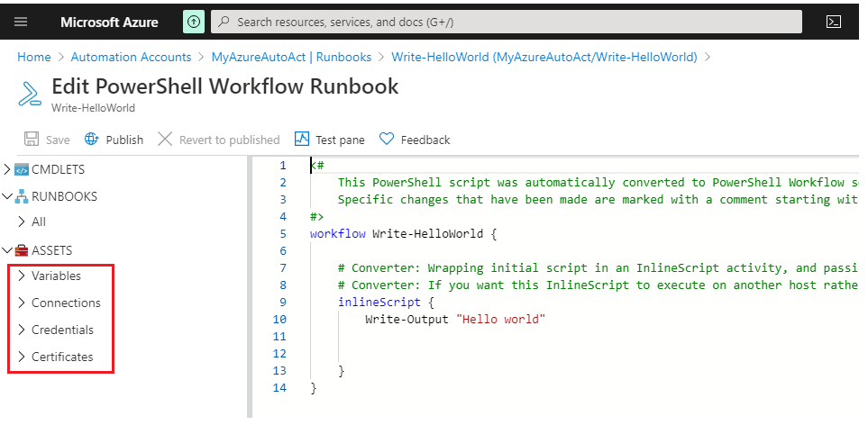
Task: Expand the Credentials chevron
Action: tap(22, 330)
